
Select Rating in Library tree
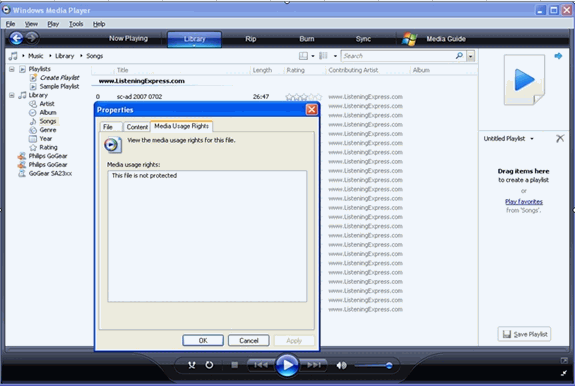click(x=48, y=147)
